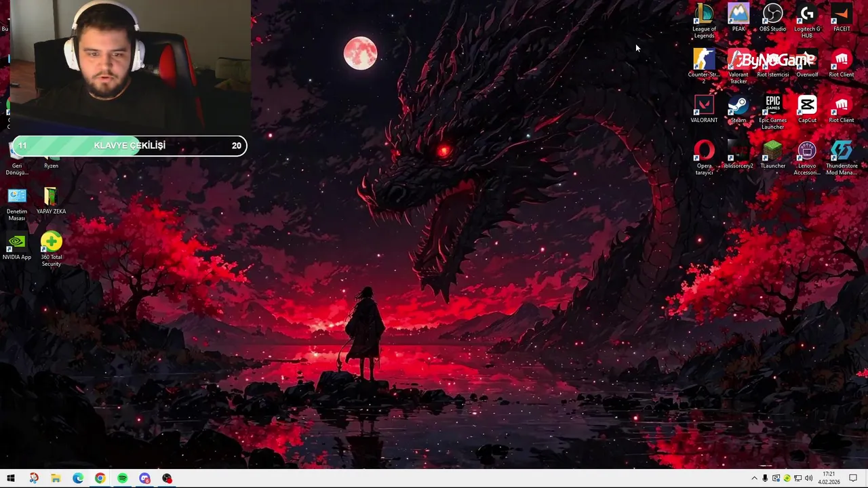Image resolution: width=868 pixels, height=488 pixels.
Task: Select the Opera tarayıcı shortcut
Action: click(704, 157)
